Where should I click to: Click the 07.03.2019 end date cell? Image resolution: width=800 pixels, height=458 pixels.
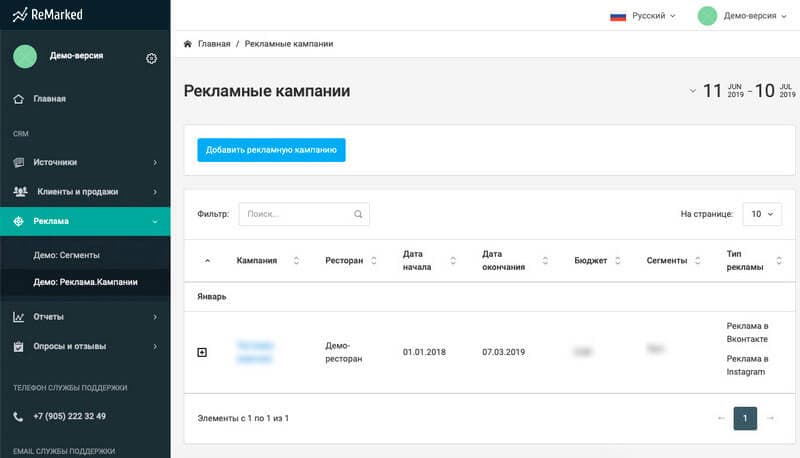[x=504, y=352]
